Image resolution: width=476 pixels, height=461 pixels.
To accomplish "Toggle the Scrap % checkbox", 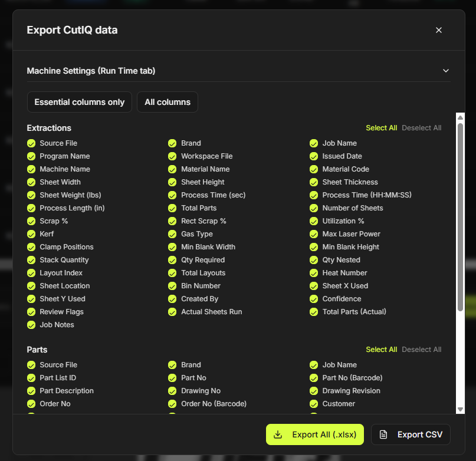I will pos(31,221).
